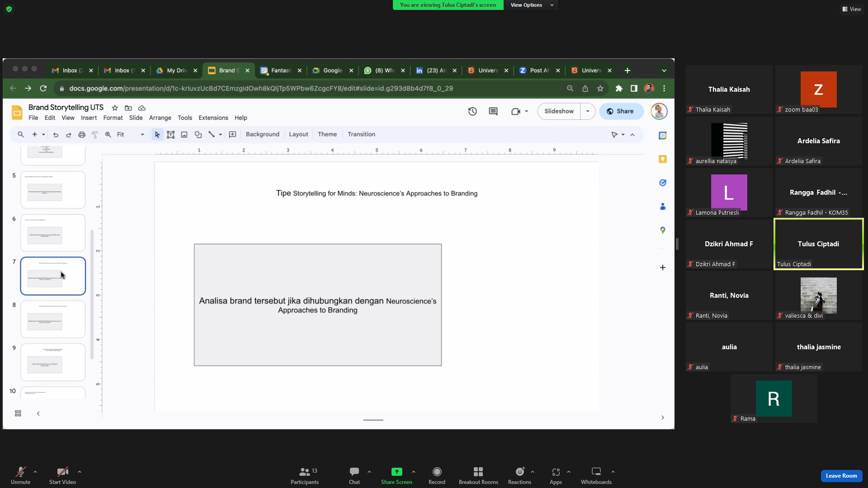868x488 pixels.
Task: Select the line tool
Action: click(211, 134)
